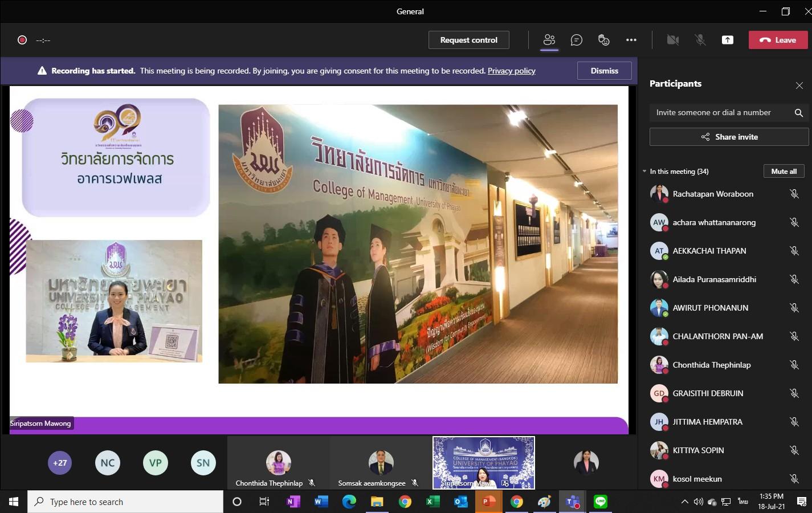Leave the meeting
The image size is (812, 513).
(x=778, y=40)
